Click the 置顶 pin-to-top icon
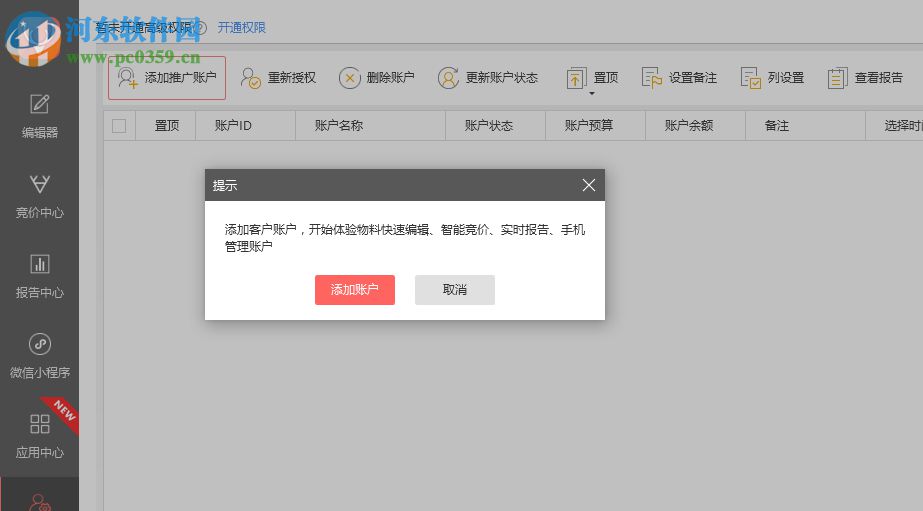923x511 pixels. (576, 78)
